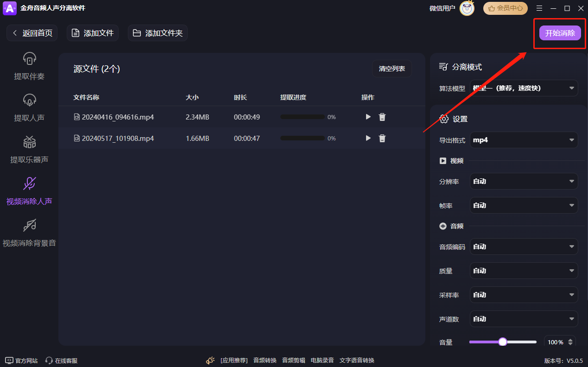Click 添加文件 button
This screenshot has width=588, height=367.
[x=93, y=33]
